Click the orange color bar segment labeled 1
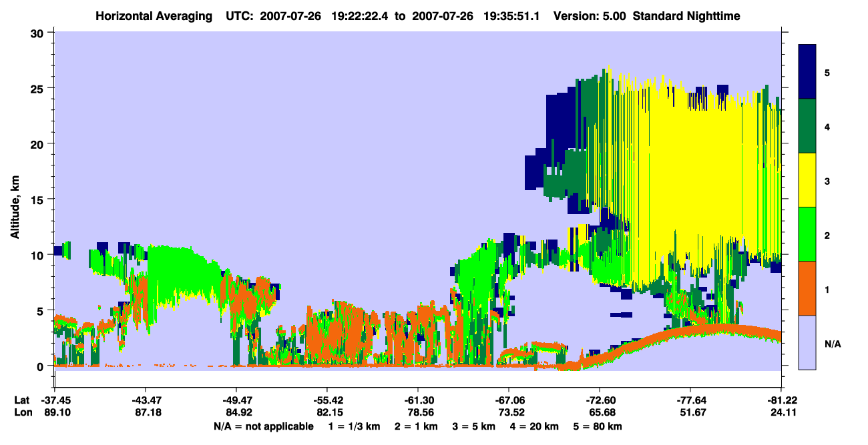This screenshot has height=445, width=868. click(807, 288)
